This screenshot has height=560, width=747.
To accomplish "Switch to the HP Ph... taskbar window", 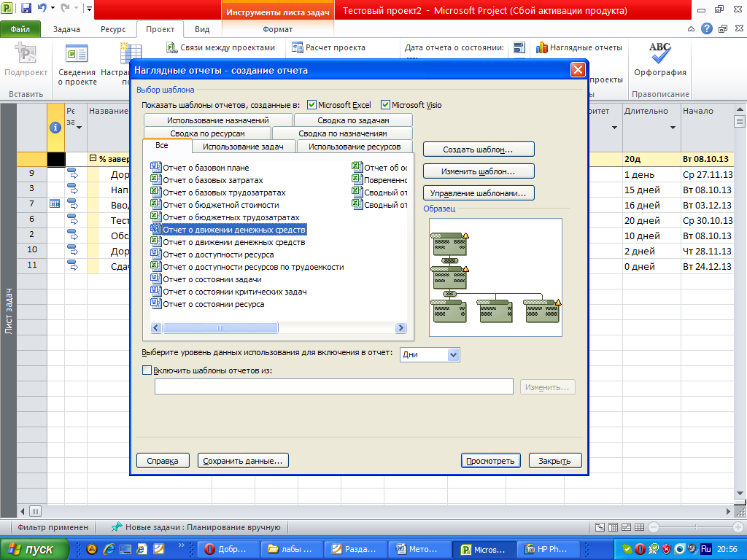I will pos(547,549).
